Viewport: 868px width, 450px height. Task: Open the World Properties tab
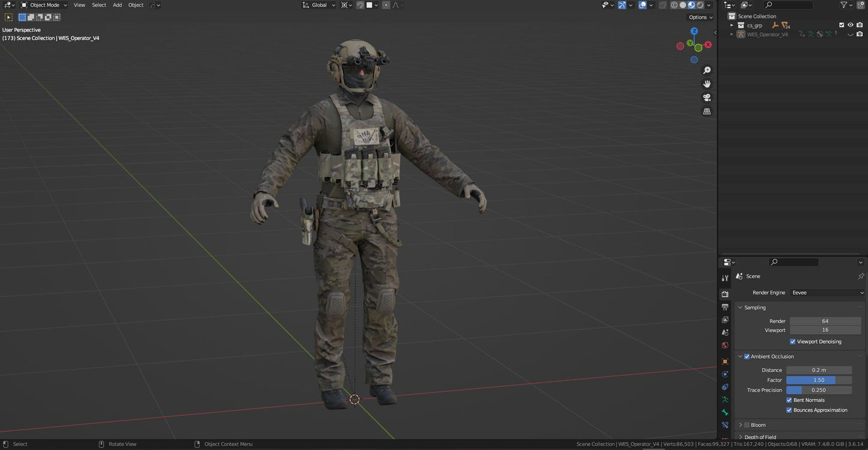(x=724, y=345)
